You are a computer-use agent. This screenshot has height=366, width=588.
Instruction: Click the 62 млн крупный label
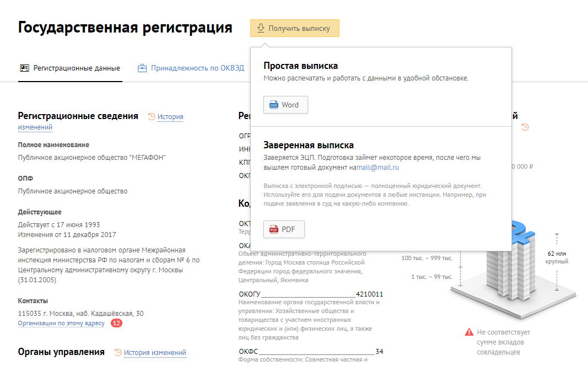click(557, 257)
